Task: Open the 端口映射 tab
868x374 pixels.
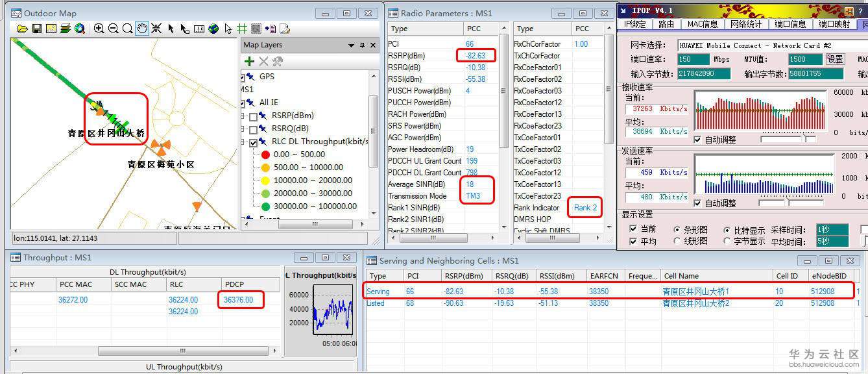Action: 834,24
